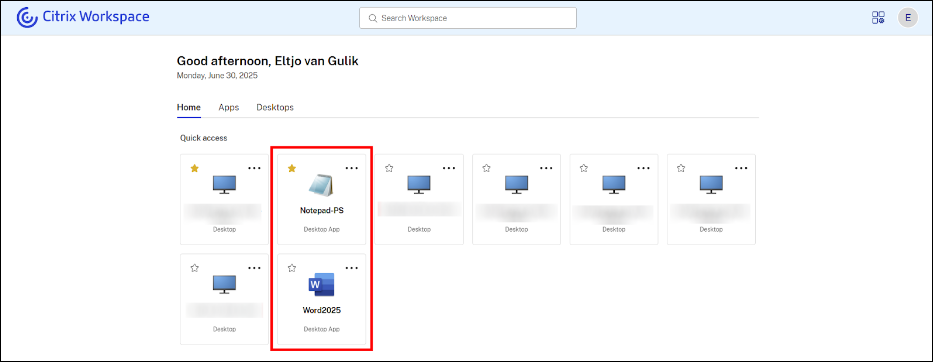
Task: Click the Search Workspace field
Action: (468, 18)
